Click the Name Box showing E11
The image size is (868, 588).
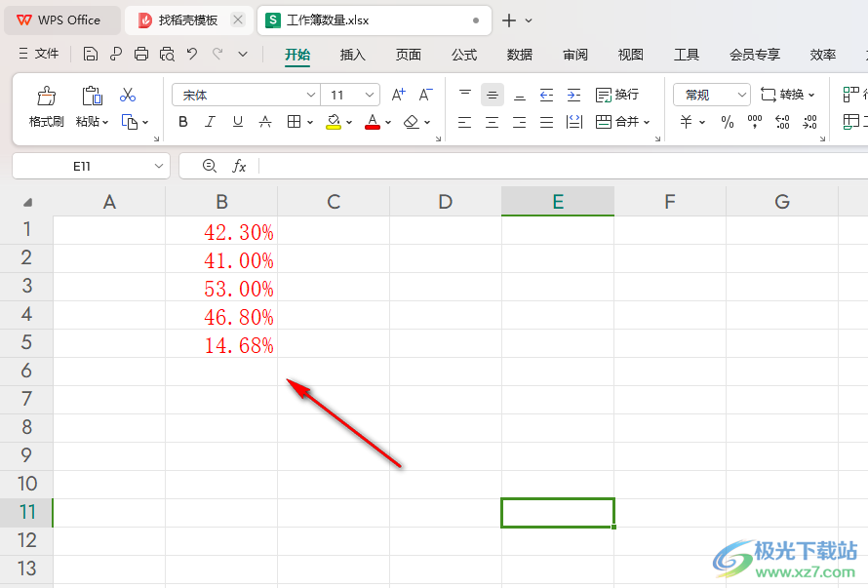click(82, 166)
